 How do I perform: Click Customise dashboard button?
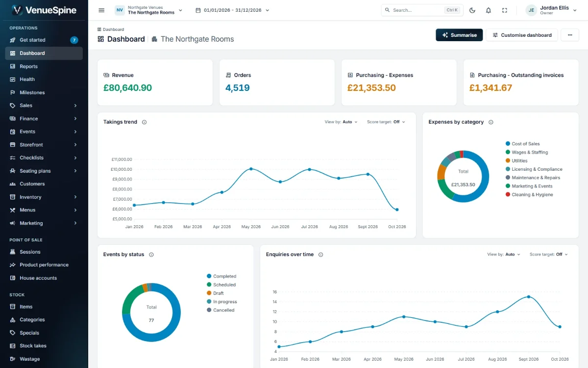(522, 35)
